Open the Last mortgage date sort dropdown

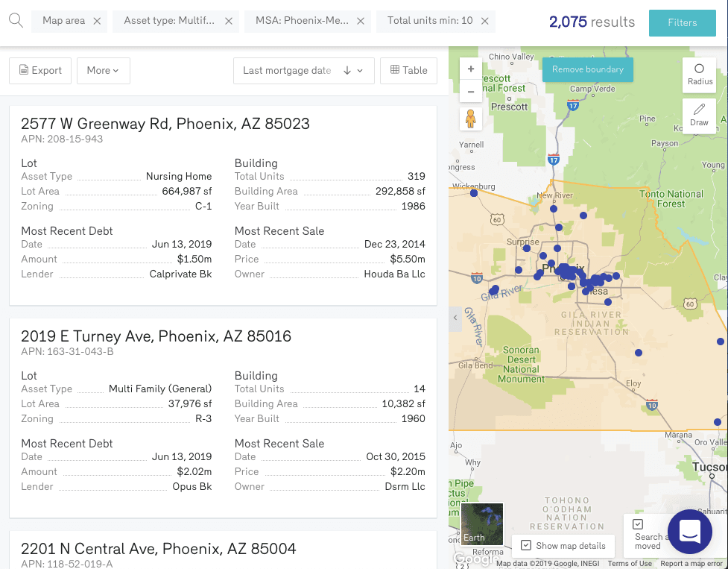click(303, 71)
